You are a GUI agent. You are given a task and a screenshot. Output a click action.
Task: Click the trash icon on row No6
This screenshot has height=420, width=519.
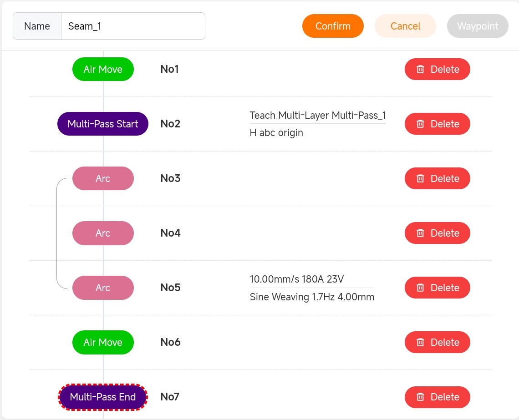pos(421,342)
